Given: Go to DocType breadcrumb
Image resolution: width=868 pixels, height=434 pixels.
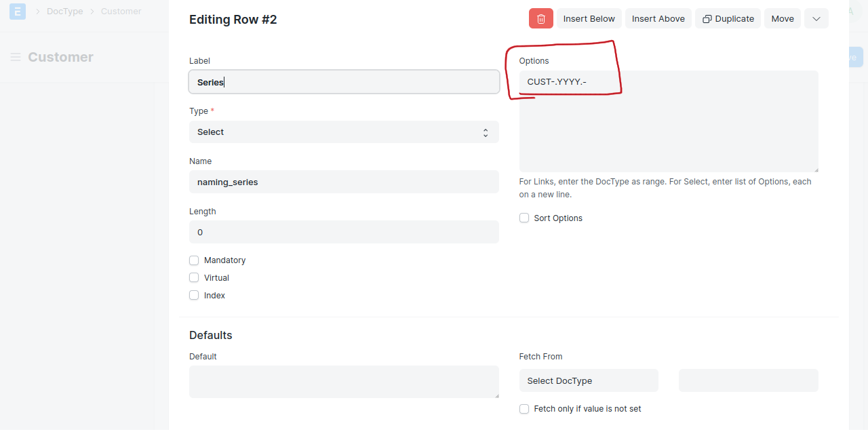Looking at the screenshot, I should (64, 12).
